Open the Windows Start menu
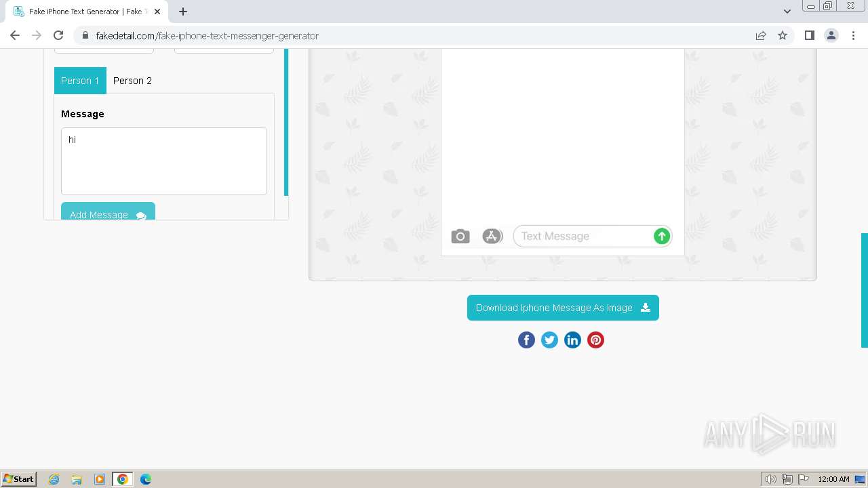This screenshot has height=488, width=868. [x=19, y=479]
